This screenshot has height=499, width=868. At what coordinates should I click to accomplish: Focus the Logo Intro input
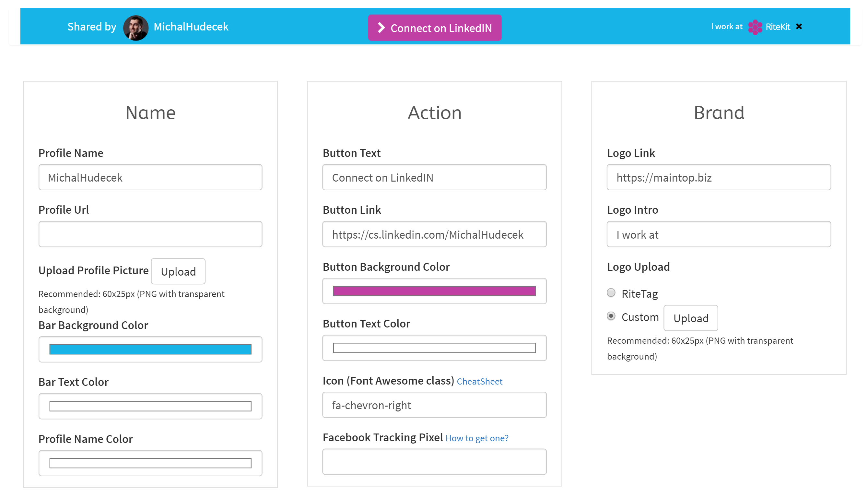tap(719, 234)
